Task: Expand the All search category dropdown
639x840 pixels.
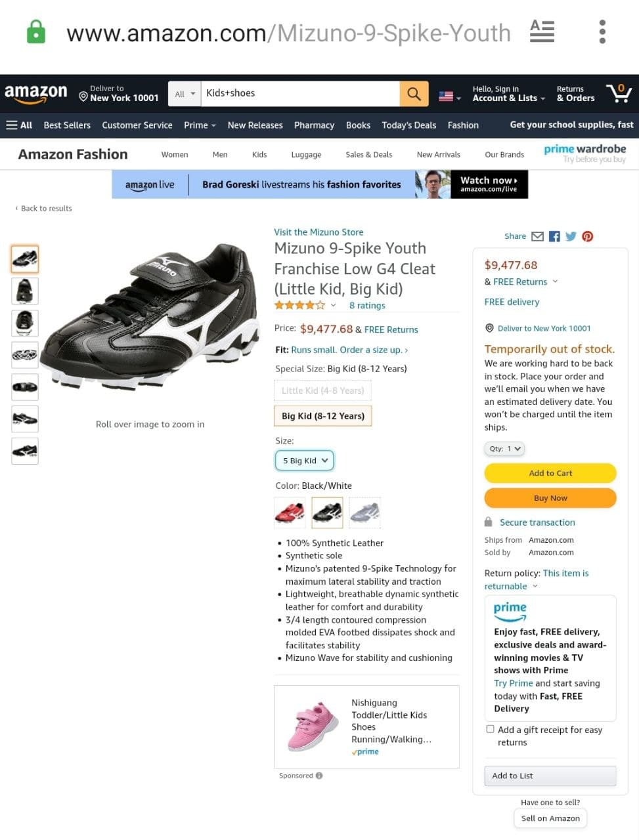Action: coord(184,94)
